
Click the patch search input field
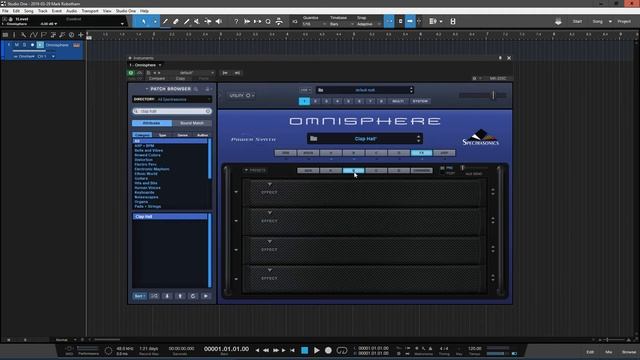click(x=172, y=111)
